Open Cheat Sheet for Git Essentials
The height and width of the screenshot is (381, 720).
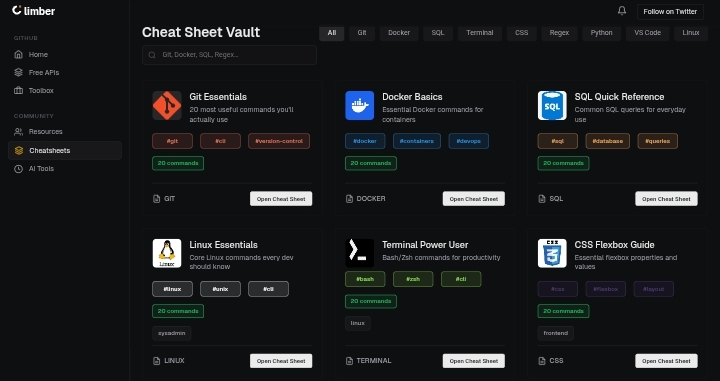[281, 199]
